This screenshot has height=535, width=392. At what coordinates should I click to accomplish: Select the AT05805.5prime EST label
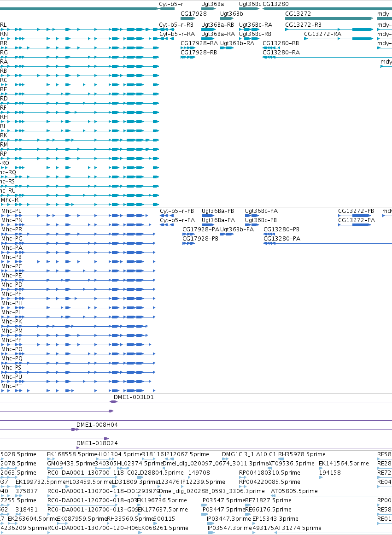[x=294, y=491]
